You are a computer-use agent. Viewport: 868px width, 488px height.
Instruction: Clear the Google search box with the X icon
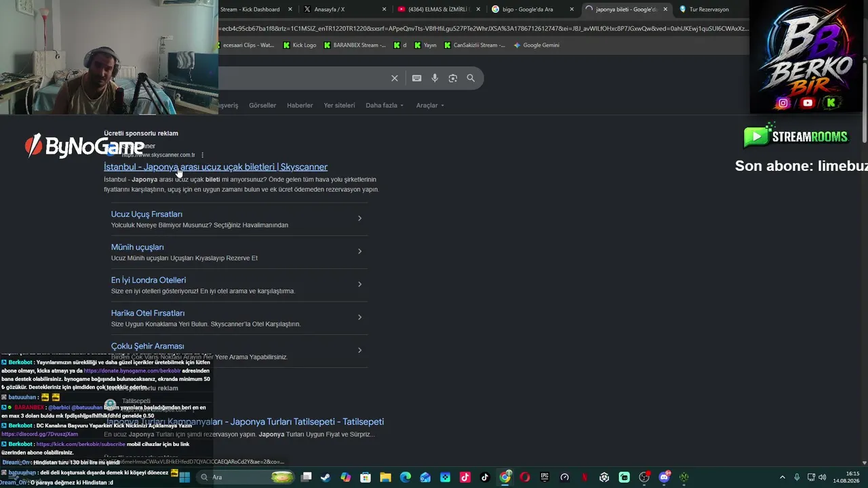(395, 78)
